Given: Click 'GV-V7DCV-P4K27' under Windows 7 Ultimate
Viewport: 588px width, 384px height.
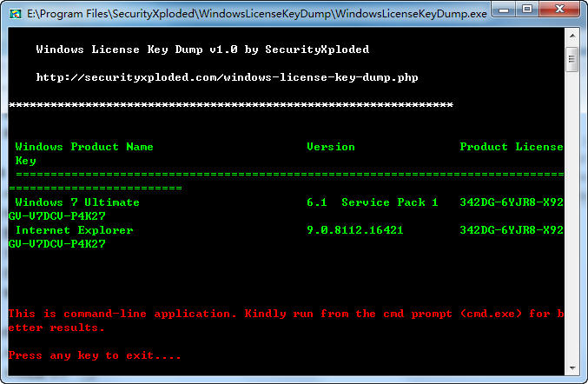Looking at the screenshot, I should [57, 216].
